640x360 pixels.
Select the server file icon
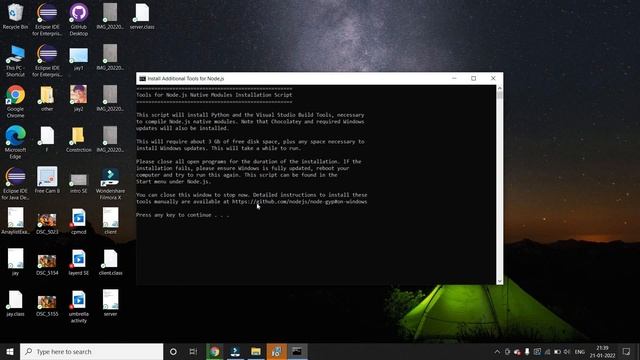110,303
